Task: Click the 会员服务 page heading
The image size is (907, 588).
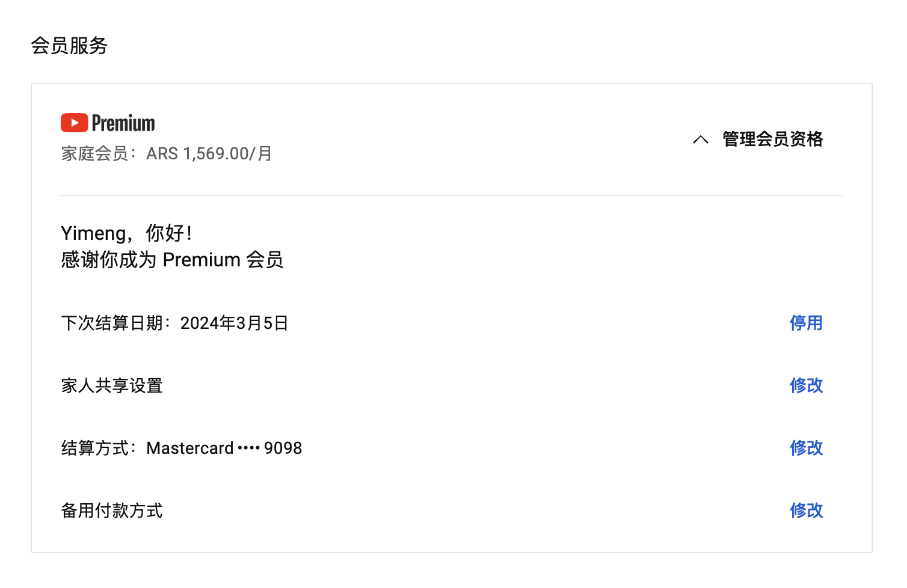Action: point(69,46)
